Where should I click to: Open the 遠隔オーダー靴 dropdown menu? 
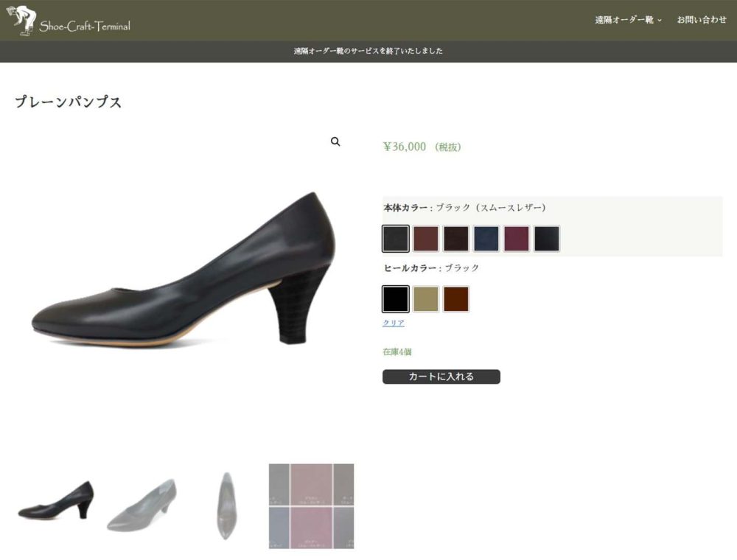pos(624,20)
